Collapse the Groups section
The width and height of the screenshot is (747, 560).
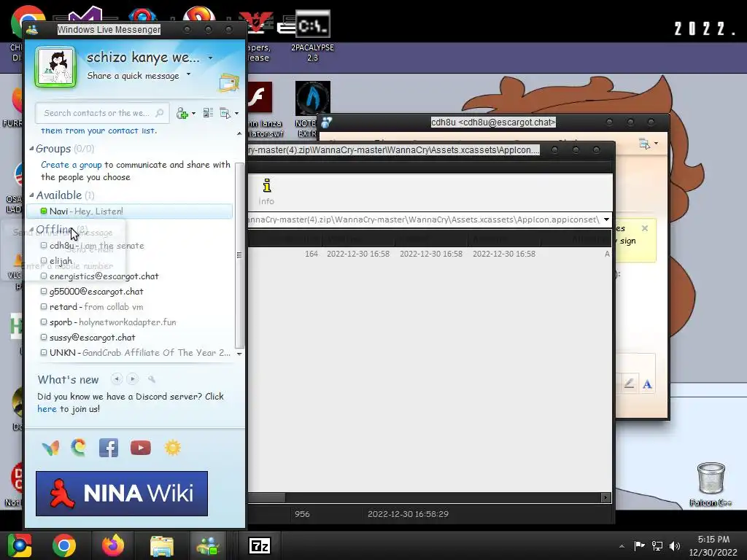[x=31, y=149]
